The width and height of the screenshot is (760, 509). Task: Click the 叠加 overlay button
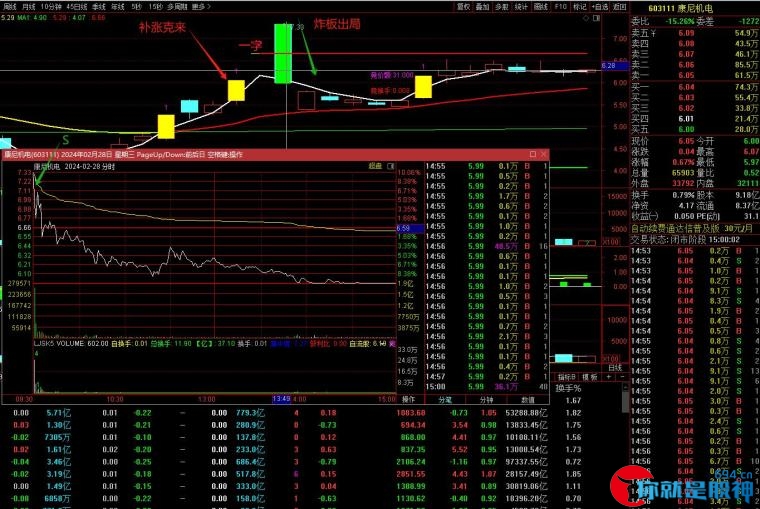click(482, 7)
